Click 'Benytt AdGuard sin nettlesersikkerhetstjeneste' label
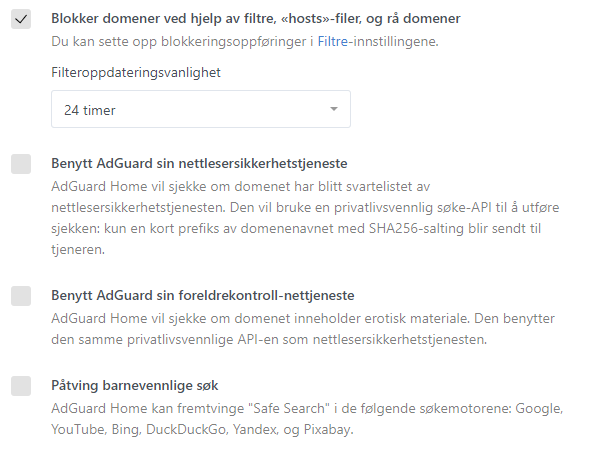Screen dimensions: 590x449 click(x=199, y=164)
